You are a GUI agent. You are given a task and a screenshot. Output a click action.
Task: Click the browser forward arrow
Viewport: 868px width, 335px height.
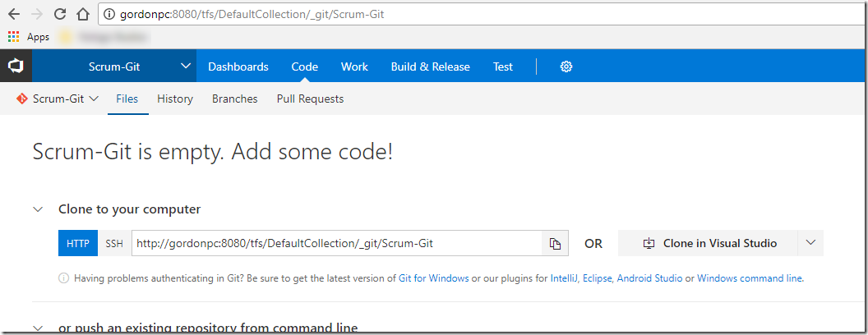(36, 15)
